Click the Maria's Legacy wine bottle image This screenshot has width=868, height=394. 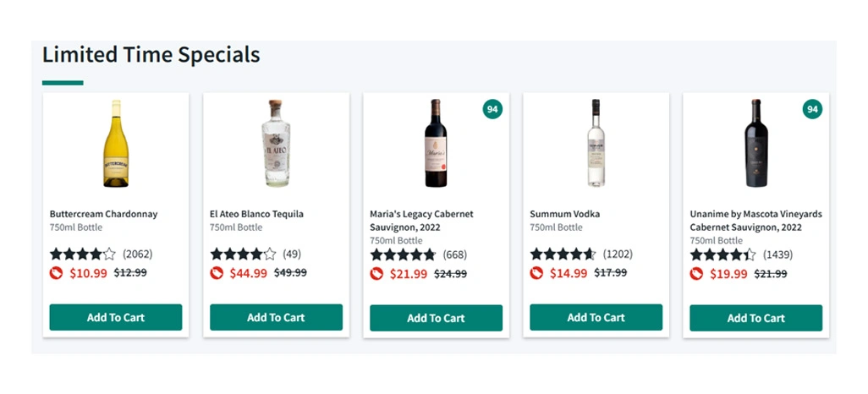tap(436, 144)
